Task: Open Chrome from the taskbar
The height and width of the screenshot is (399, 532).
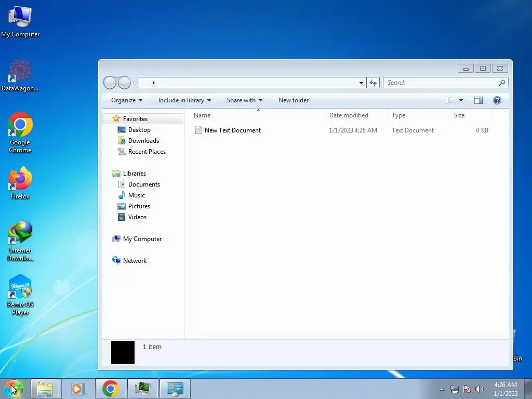Action: 110,389
